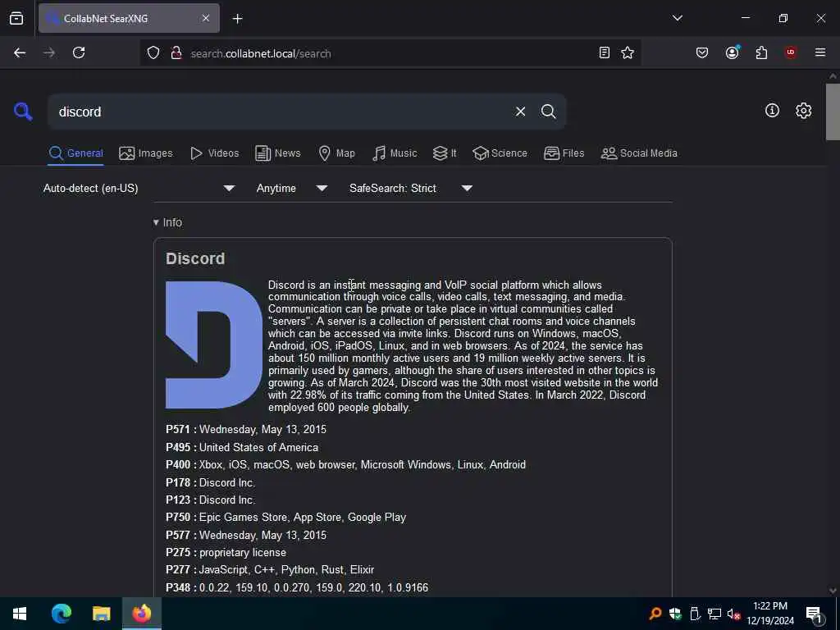Viewport: 840px width, 630px height.
Task: Click the P178 Discord Inc. row
Action: click(x=211, y=482)
